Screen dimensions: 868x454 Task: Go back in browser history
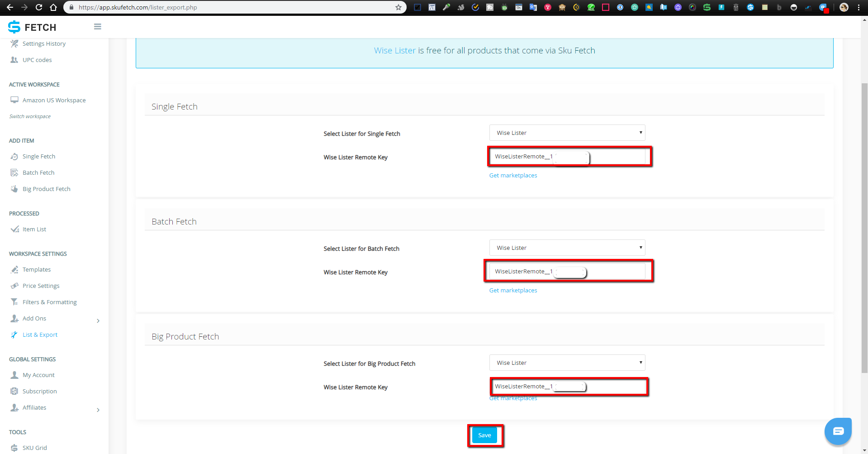click(x=10, y=7)
